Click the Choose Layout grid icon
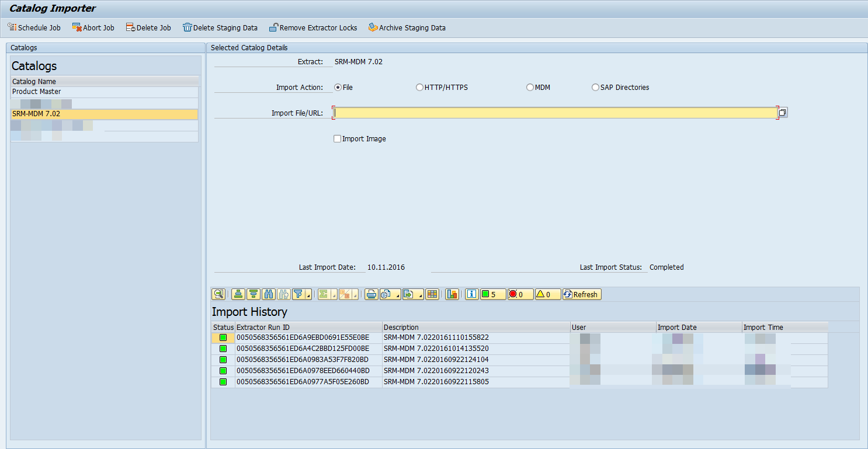Viewport: 868px width, 449px height. (x=432, y=294)
